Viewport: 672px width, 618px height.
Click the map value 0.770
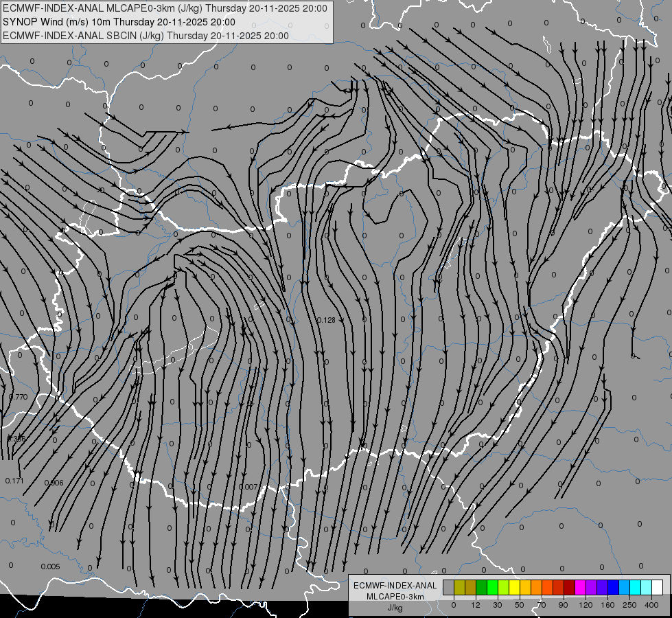pyautogui.click(x=19, y=397)
